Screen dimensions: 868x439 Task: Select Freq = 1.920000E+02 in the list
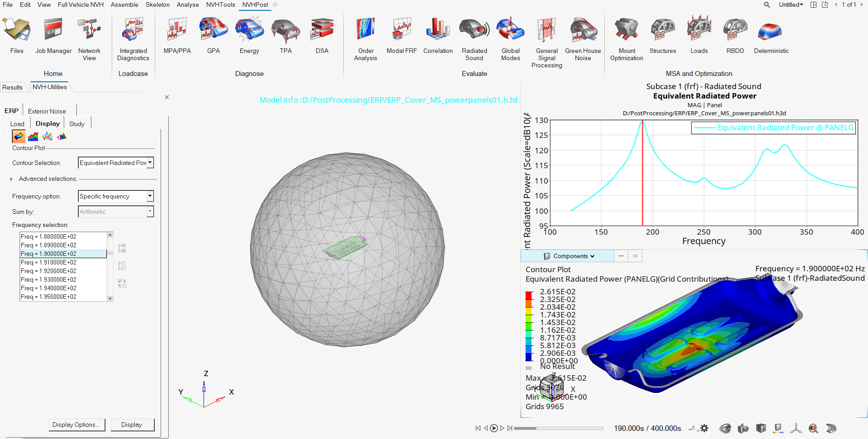click(63, 271)
